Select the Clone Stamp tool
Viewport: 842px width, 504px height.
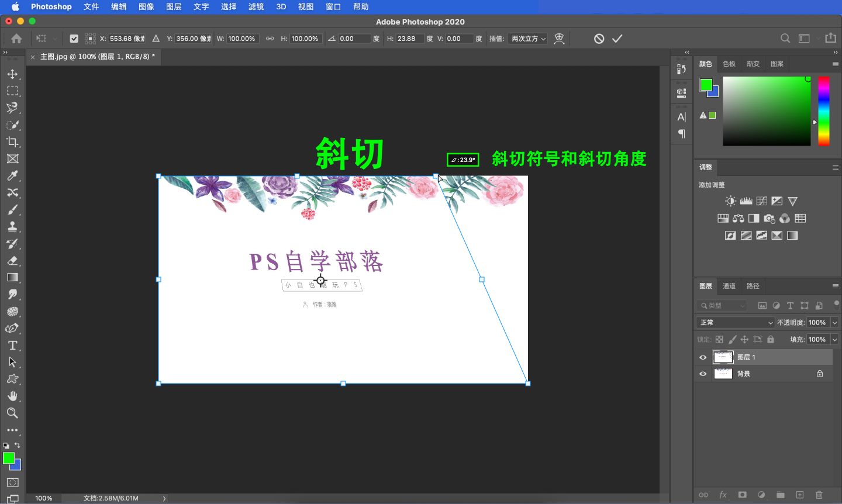(12, 226)
